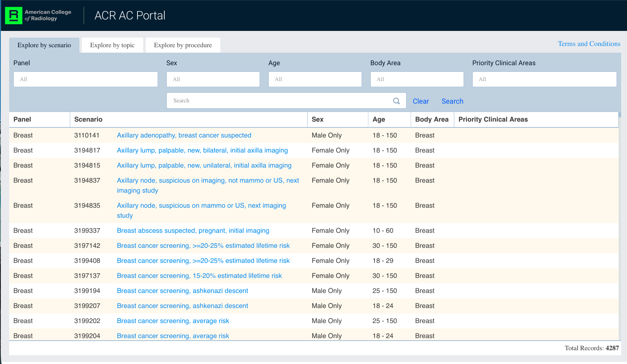Open the Terms and Conditions link
Screen dimensions: 627x364
pos(589,44)
